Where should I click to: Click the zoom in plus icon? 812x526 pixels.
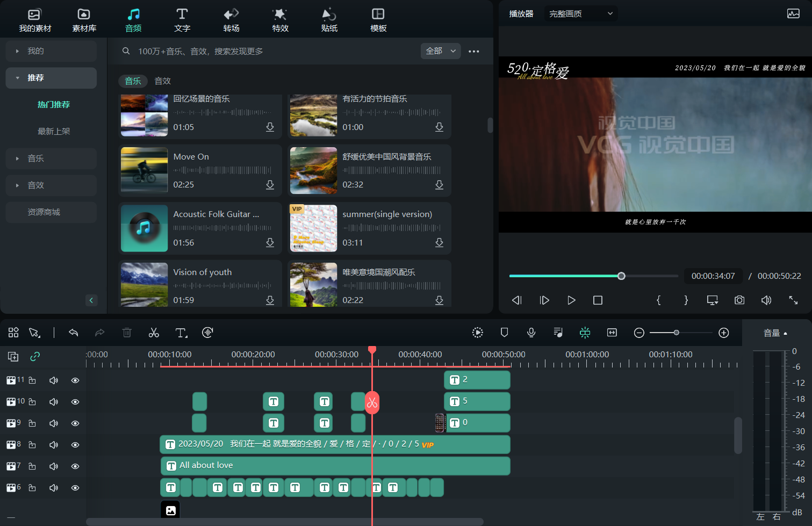(x=724, y=333)
